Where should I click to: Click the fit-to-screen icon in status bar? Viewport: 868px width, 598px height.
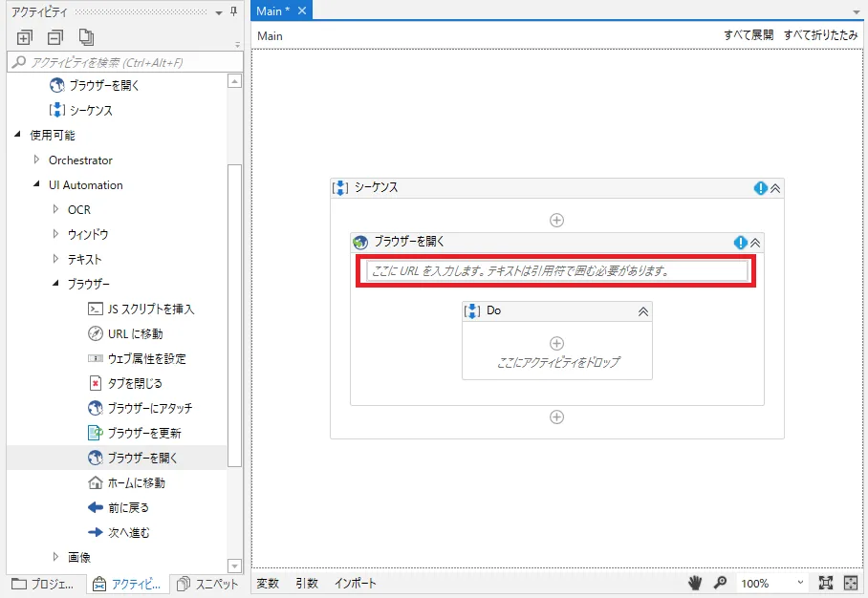pyautogui.click(x=828, y=583)
